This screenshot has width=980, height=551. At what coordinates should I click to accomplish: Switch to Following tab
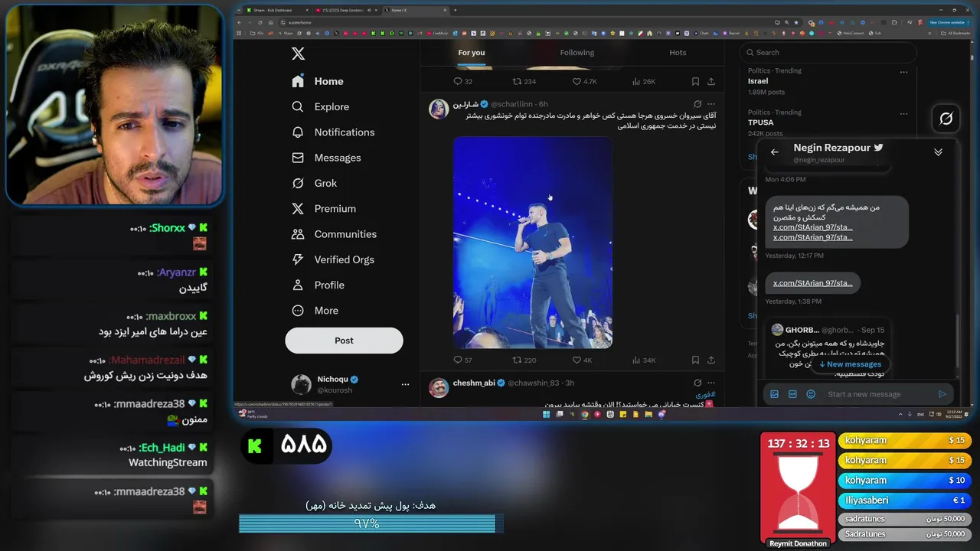(577, 53)
